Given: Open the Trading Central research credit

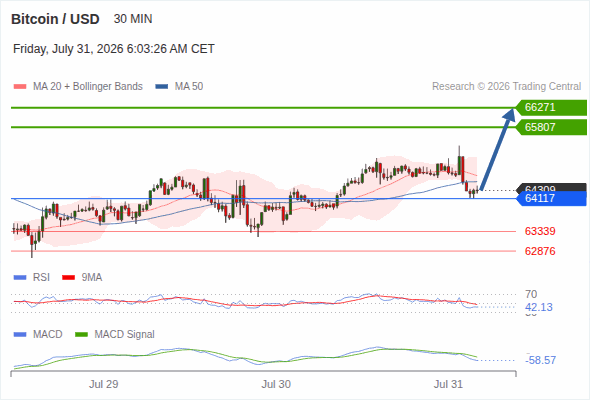Looking at the screenshot, I should pos(506,87).
